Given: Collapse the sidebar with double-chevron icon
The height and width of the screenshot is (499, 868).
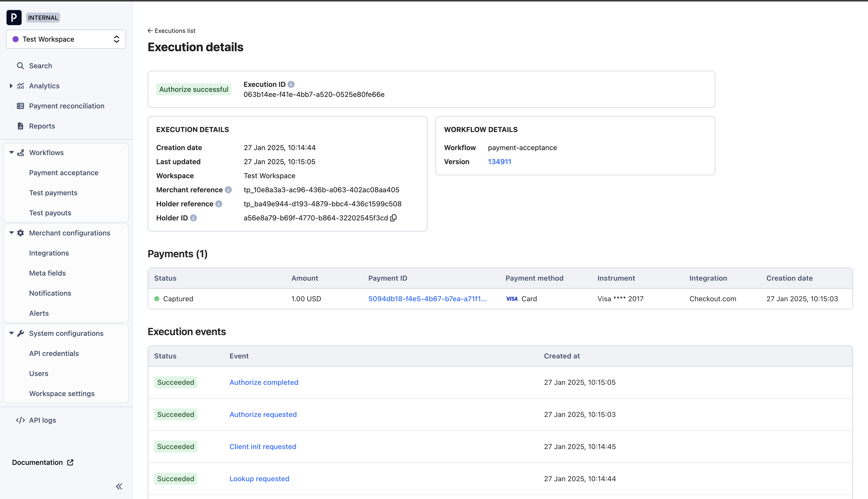Looking at the screenshot, I should pyautogui.click(x=119, y=486).
